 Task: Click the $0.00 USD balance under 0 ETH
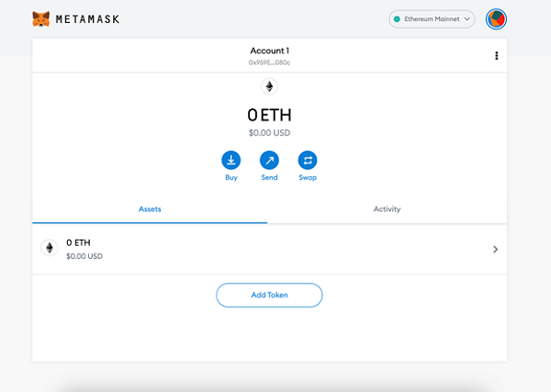point(269,133)
